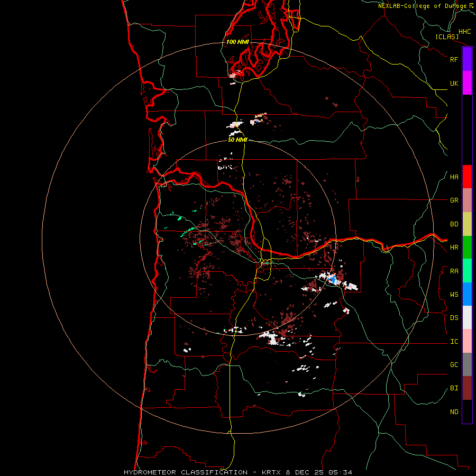
Task: Click the "HR" legend label
Action: click(454, 248)
